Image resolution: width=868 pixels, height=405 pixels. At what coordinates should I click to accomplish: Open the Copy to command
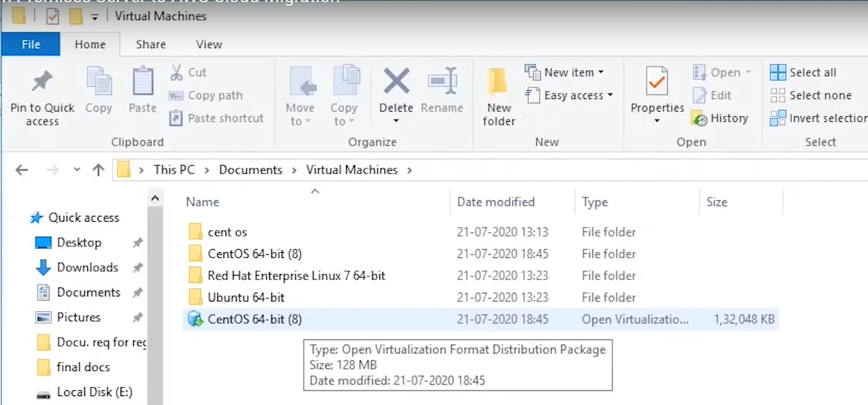(345, 97)
